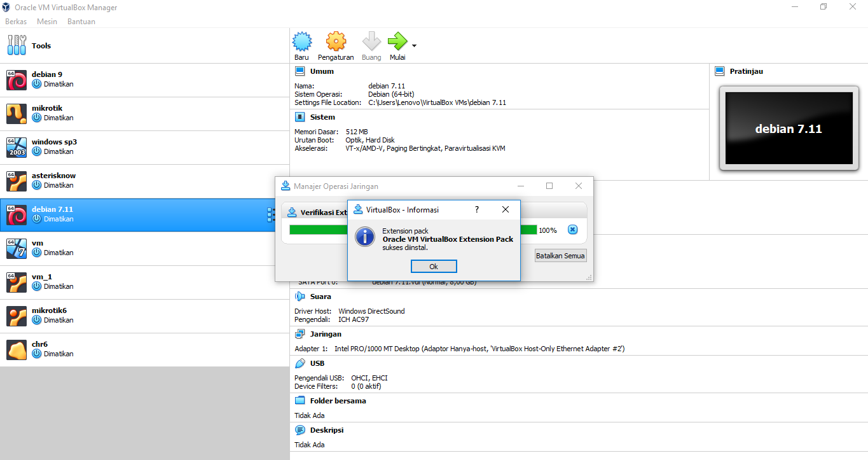868x460 pixels.
Task: Click the Sistem chip icon
Action: pos(300,117)
